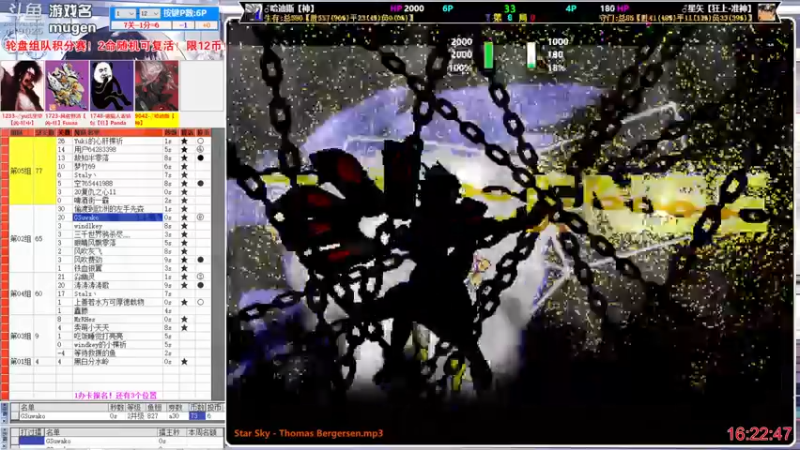The width and height of the screenshot is (800, 450).
Task: Click the -1 button
Action: click(x=183, y=25)
